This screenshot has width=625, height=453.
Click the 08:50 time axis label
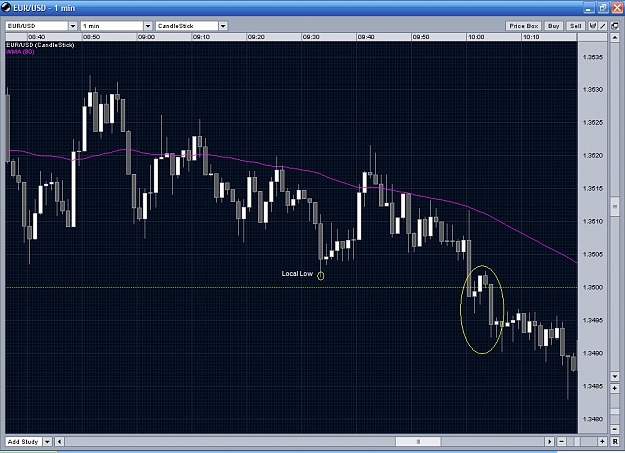click(91, 37)
